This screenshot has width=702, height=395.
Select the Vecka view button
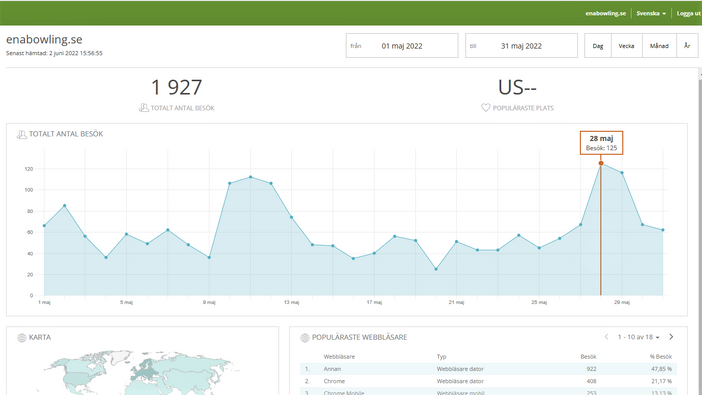(626, 46)
